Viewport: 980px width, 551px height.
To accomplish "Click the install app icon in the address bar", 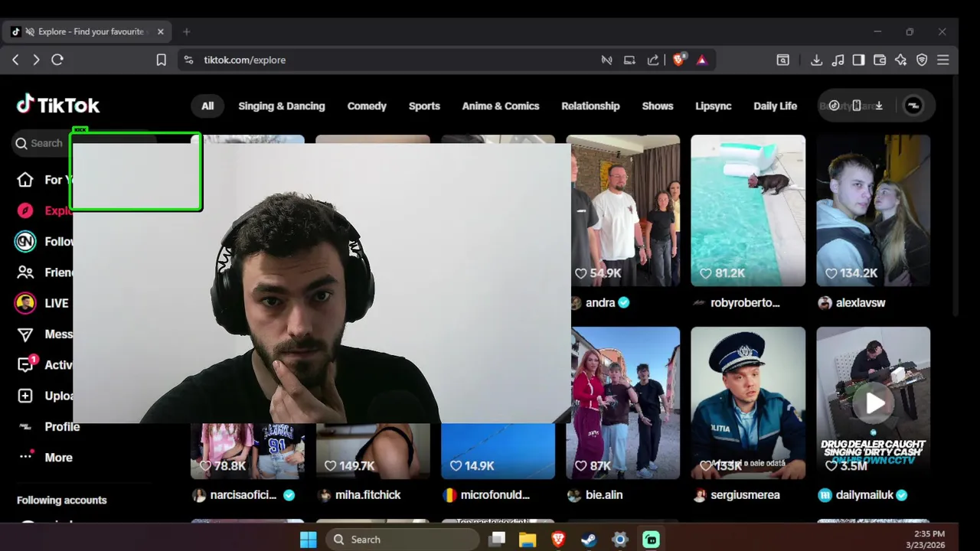I will point(629,60).
